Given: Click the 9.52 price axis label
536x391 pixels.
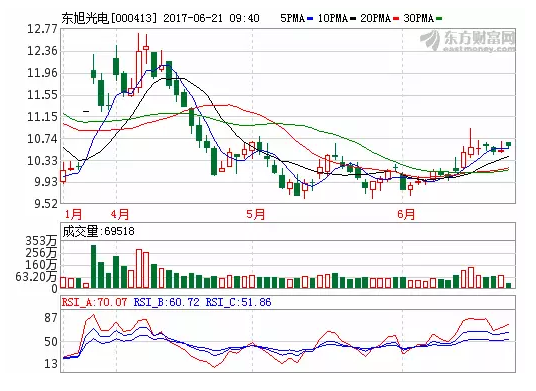Looking at the screenshot, I should coord(45,204).
